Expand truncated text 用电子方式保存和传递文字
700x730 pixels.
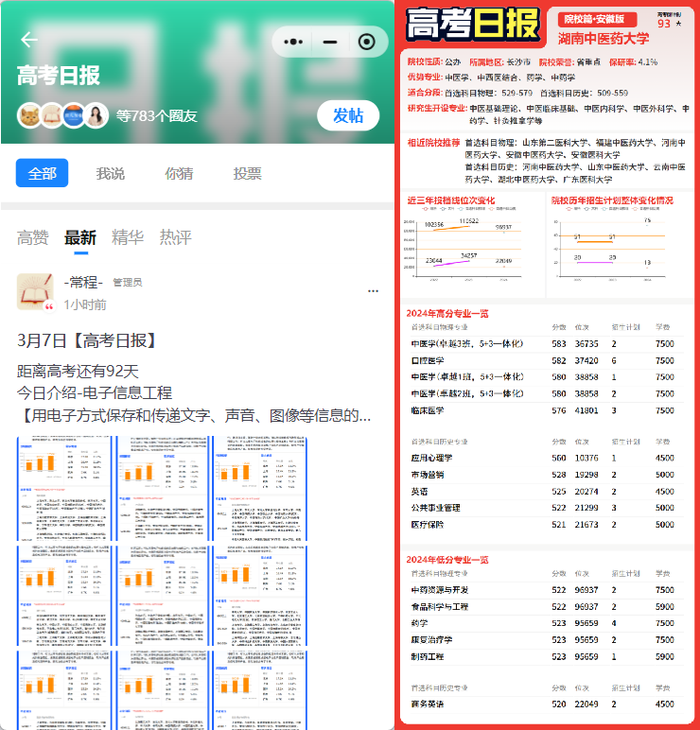tap(194, 415)
